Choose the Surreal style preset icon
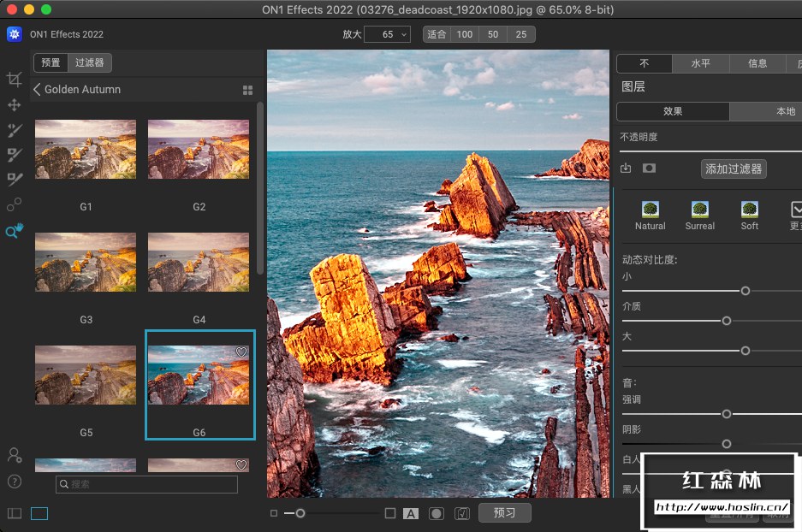This screenshot has width=802, height=532. (x=699, y=210)
